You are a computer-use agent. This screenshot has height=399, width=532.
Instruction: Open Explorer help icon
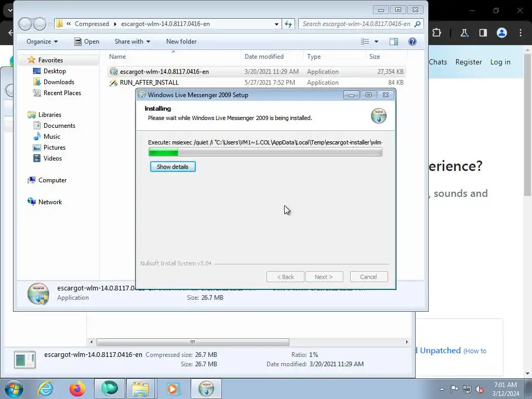tap(412, 42)
